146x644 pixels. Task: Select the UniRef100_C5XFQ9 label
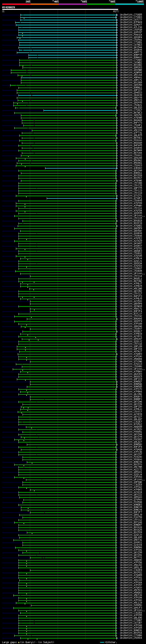click(x=131, y=30)
